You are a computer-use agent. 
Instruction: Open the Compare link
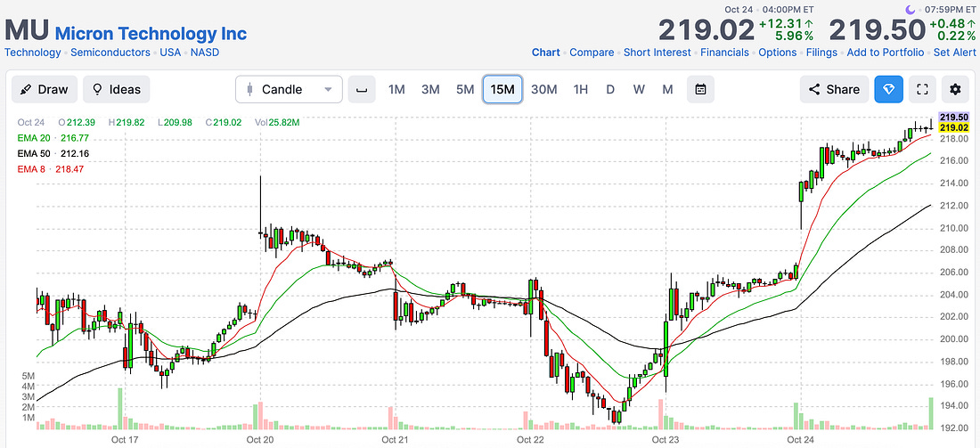tap(592, 53)
